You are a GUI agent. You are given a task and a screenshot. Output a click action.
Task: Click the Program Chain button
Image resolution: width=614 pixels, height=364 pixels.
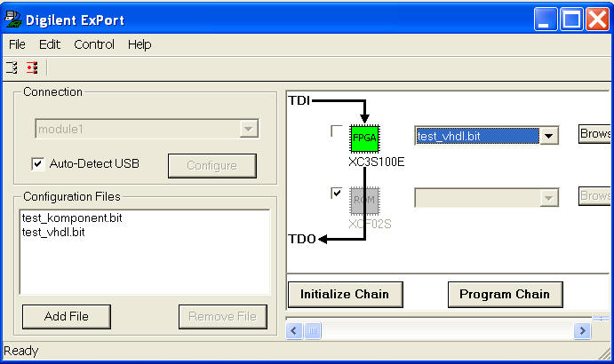coord(505,295)
